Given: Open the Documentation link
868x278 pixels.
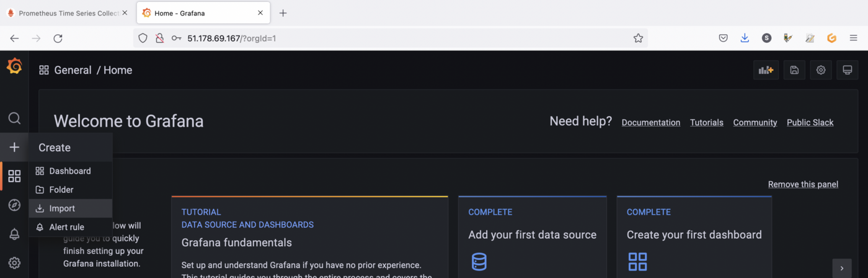Looking at the screenshot, I should pyautogui.click(x=651, y=122).
